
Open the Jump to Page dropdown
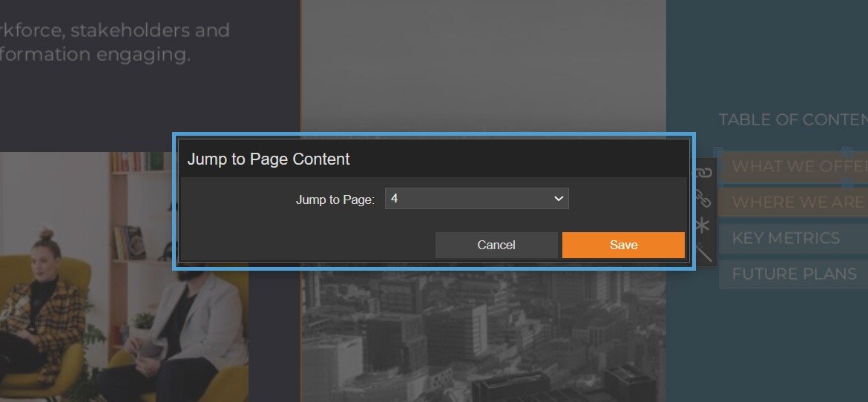[476, 199]
